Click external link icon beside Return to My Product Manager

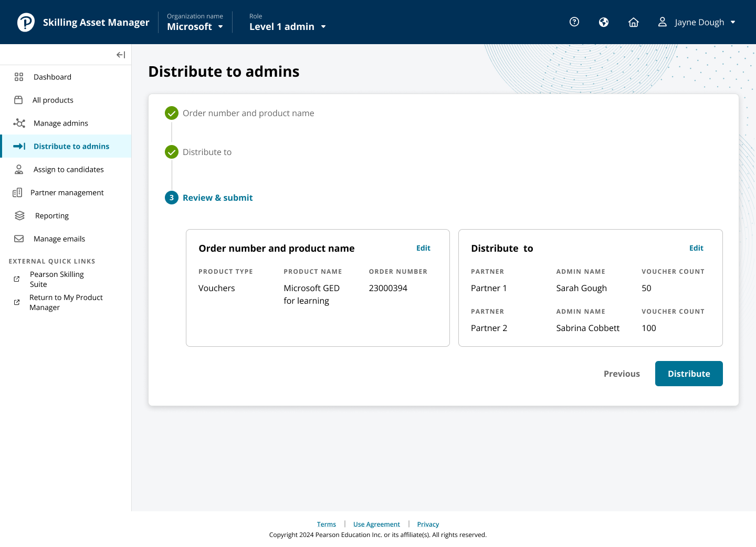[x=17, y=302]
